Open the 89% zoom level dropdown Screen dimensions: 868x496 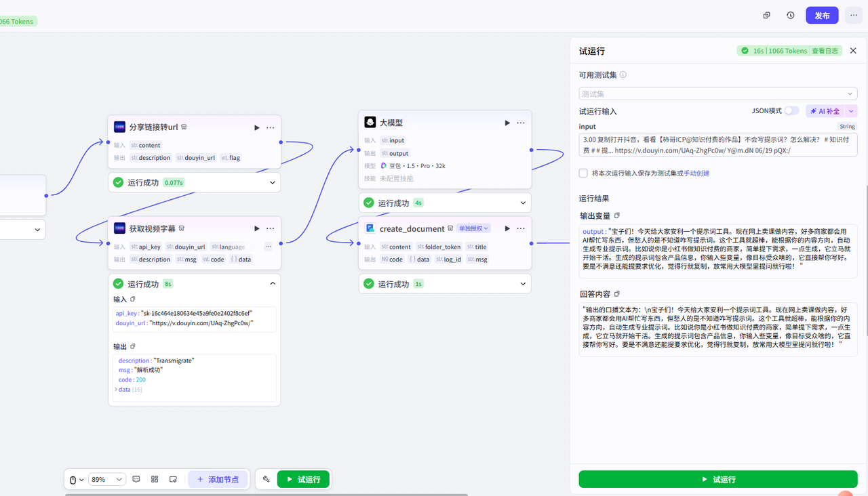[x=108, y=479]
